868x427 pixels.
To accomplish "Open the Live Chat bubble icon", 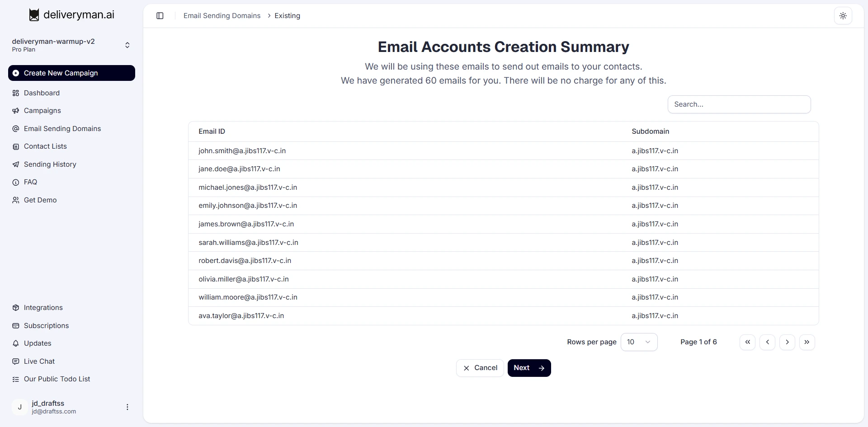I will click(x=16, y=361).
